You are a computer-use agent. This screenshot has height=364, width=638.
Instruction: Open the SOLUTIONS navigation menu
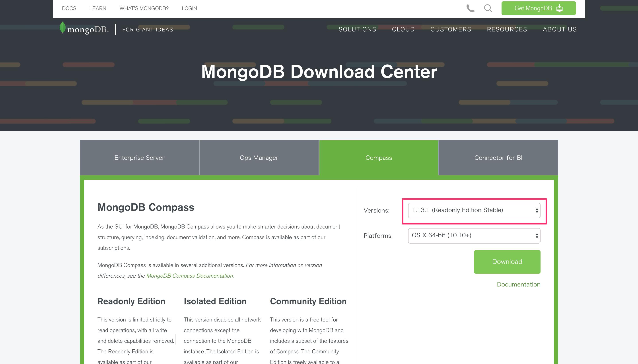point(358,29)
